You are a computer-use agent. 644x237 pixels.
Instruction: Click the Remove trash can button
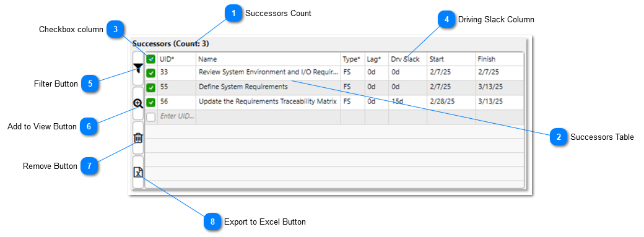pyautogui.click(x=139, y=138)
